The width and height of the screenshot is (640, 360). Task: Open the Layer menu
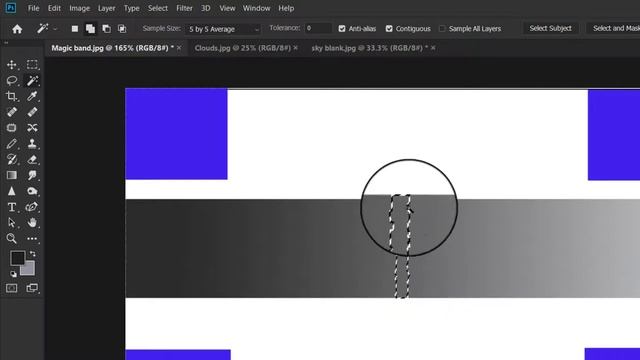coord(107,8)
